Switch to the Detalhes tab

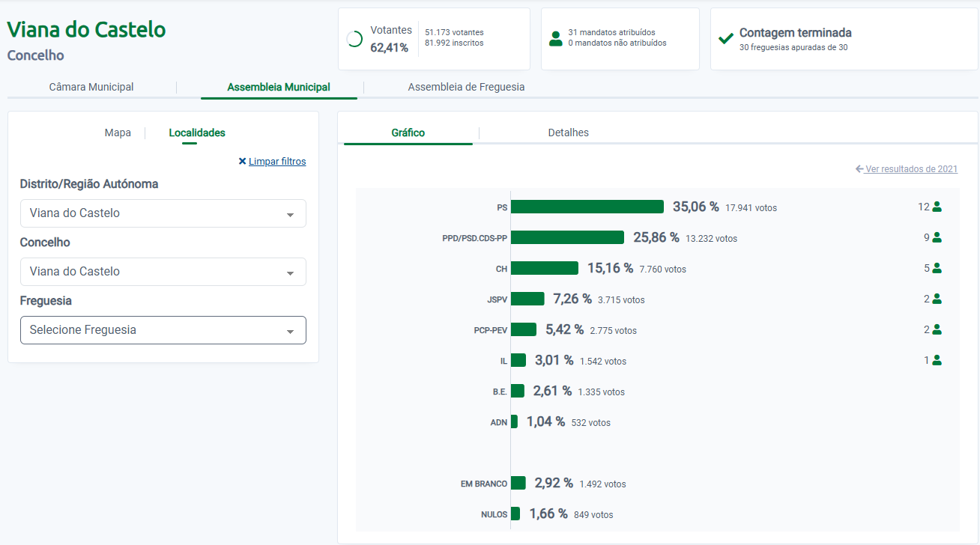(568, 133)
